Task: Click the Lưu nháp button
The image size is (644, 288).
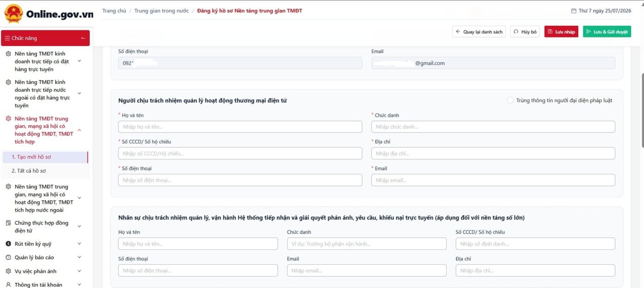Action: pyautogui.click(x=561, y=32)
